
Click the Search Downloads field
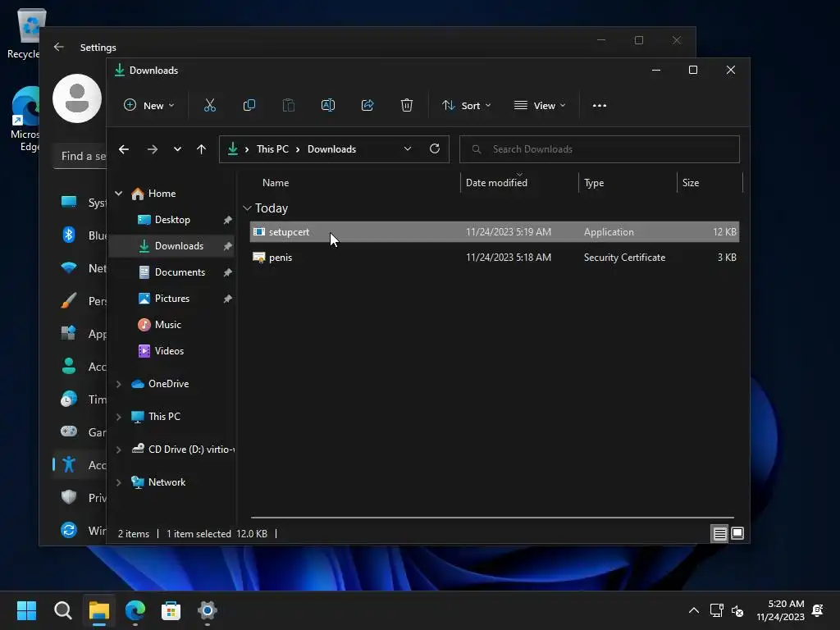tap(600, 149)
